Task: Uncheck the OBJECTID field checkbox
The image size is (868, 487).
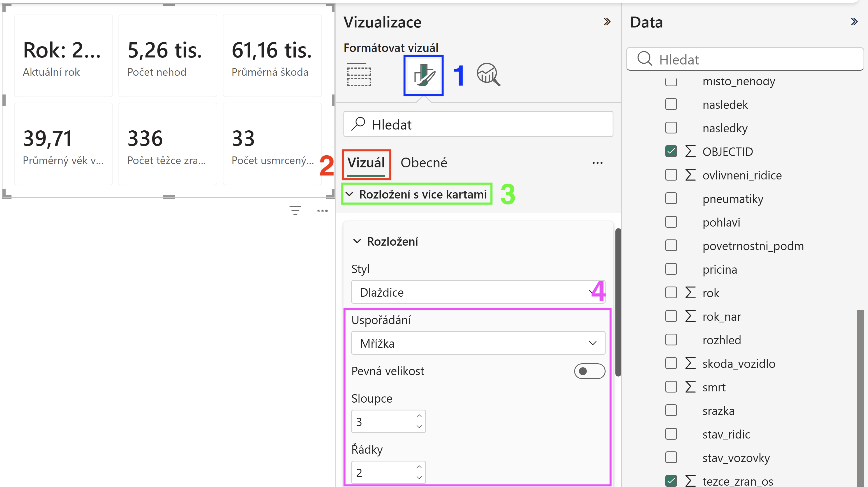Action: (671, 151)
